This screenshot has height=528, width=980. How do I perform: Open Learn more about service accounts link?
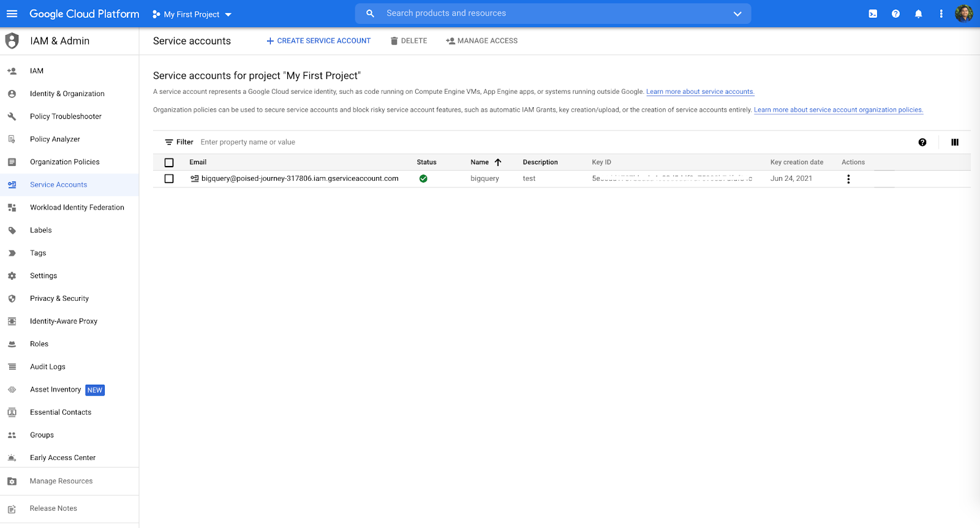pyautogui.click(x=700, y=92)
